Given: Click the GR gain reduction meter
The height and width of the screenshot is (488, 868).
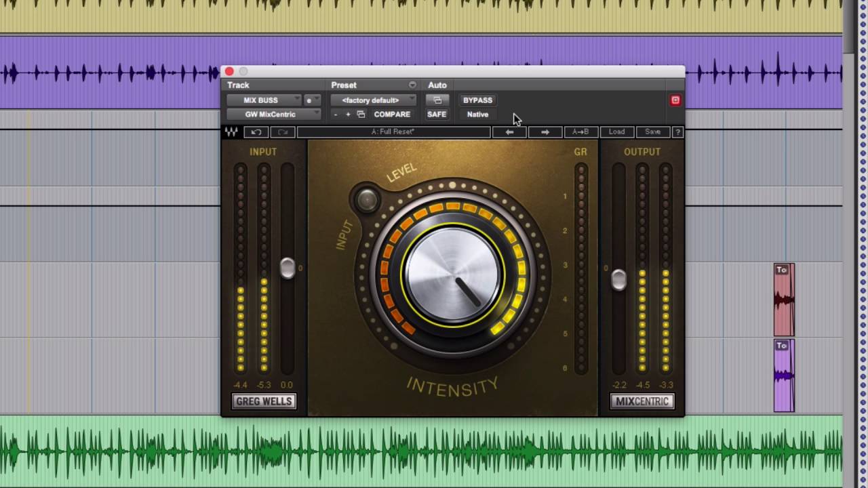Looking at the screenshot, I should click(580, 269).
